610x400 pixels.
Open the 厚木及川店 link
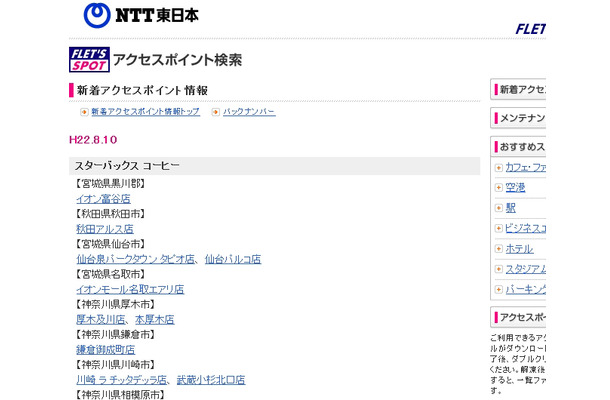100,319
